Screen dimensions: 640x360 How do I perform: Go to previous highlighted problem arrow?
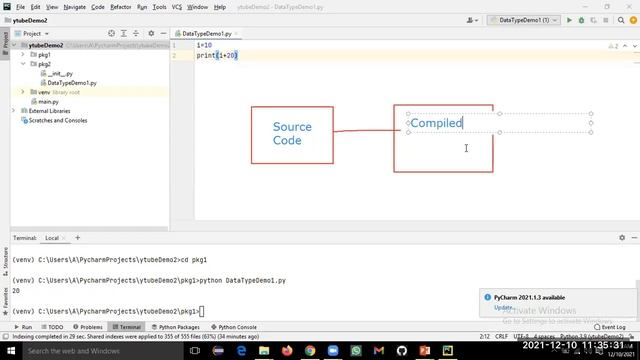[x=625, y=46]
